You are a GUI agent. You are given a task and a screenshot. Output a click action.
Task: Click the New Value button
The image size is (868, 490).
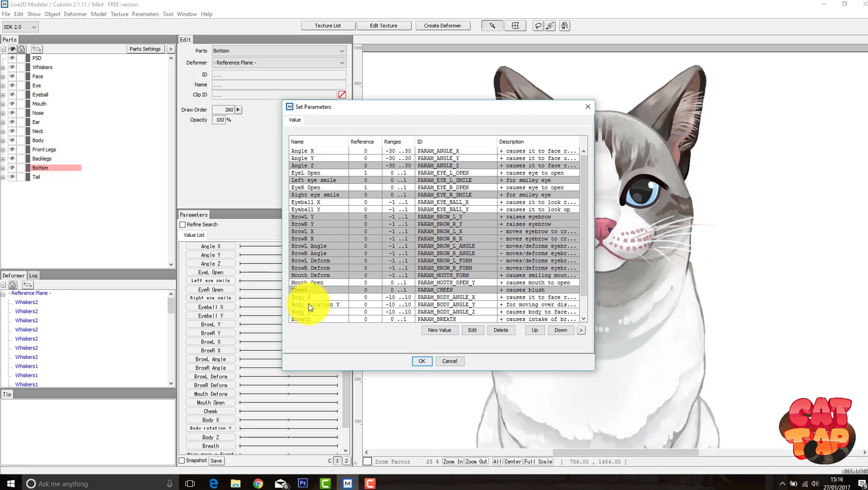point(439,330)
